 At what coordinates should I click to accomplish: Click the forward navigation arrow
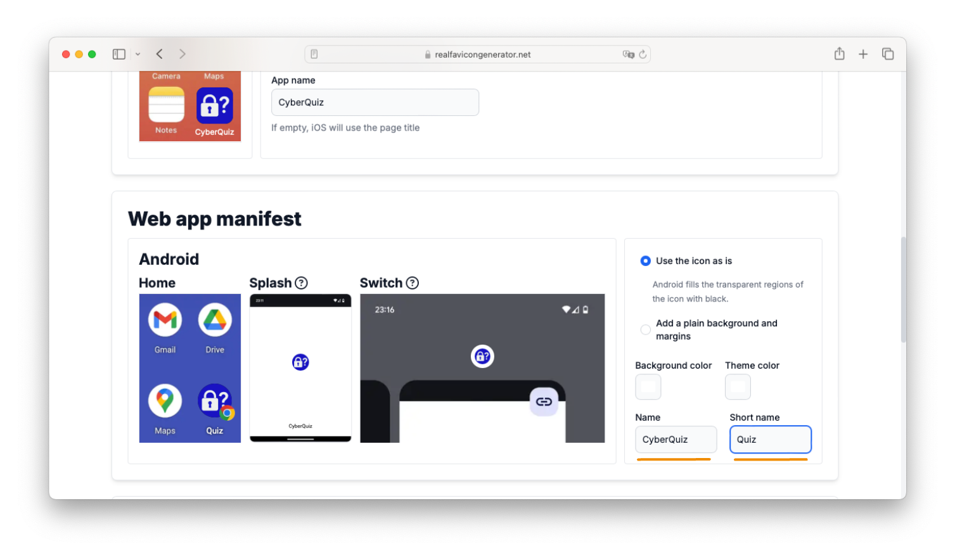tap(183, 54)
